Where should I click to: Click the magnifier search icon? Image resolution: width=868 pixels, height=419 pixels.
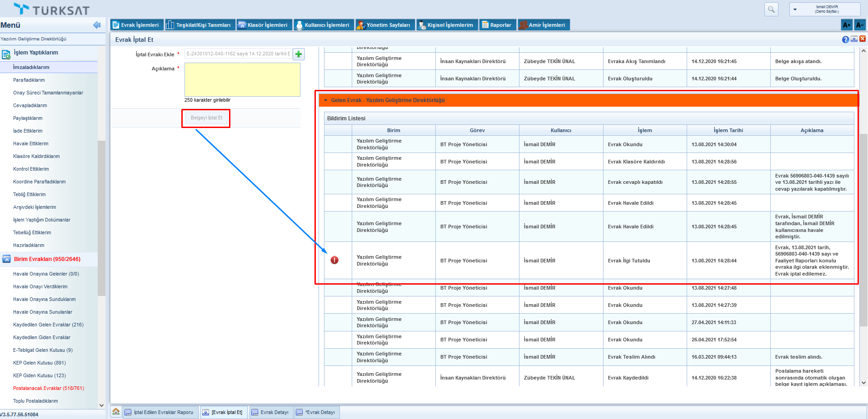point(771,9)
